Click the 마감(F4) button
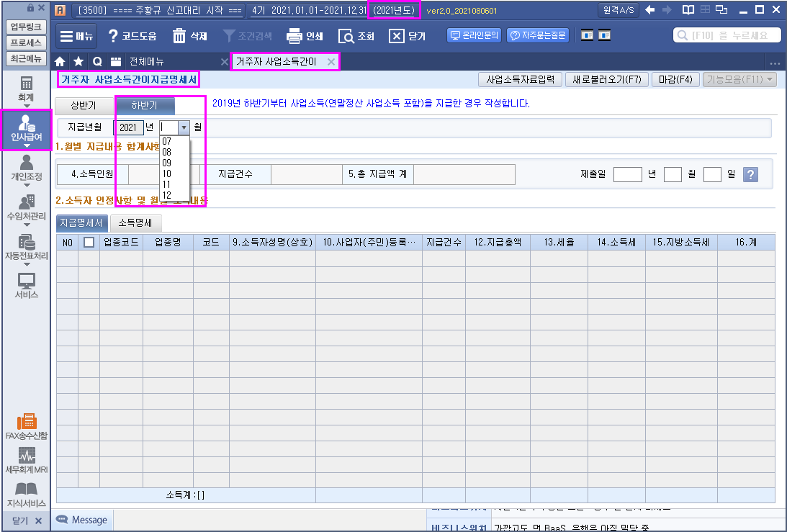787x532 pixels. click(675, 79)
